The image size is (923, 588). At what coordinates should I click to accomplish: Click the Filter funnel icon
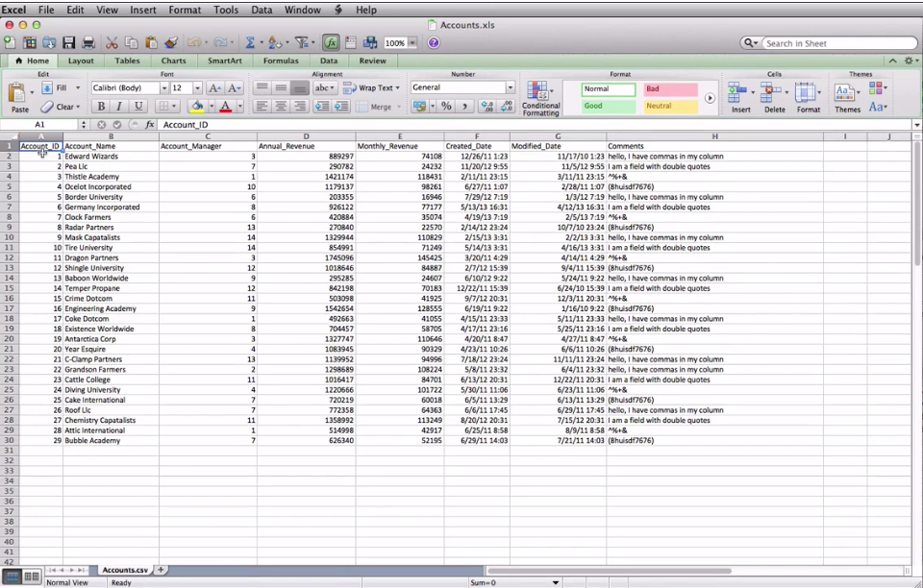(x=301, y=42)
